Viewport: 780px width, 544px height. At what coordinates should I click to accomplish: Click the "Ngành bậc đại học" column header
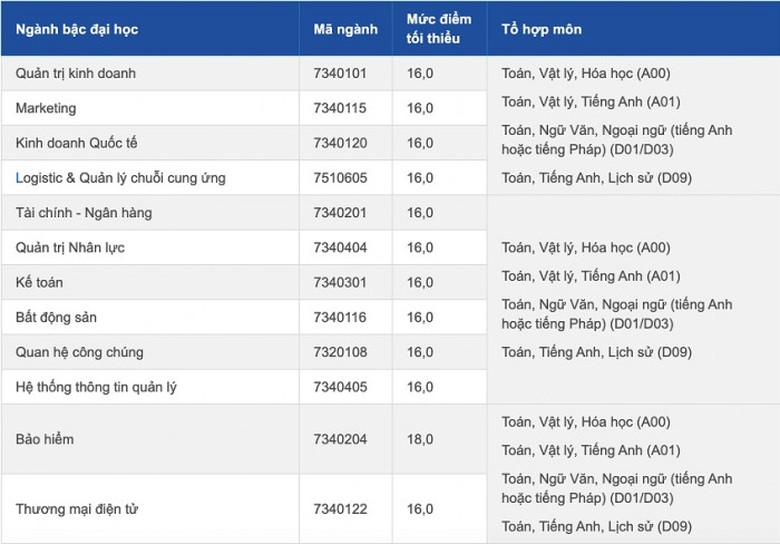77,29
